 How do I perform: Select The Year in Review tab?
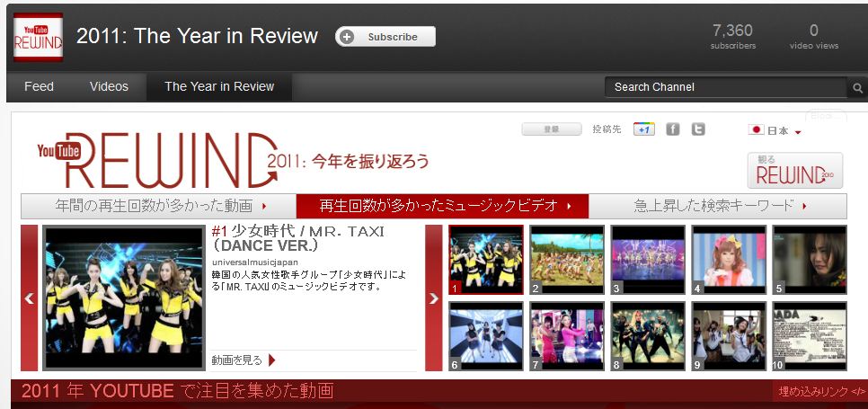[x=219, y=87]
